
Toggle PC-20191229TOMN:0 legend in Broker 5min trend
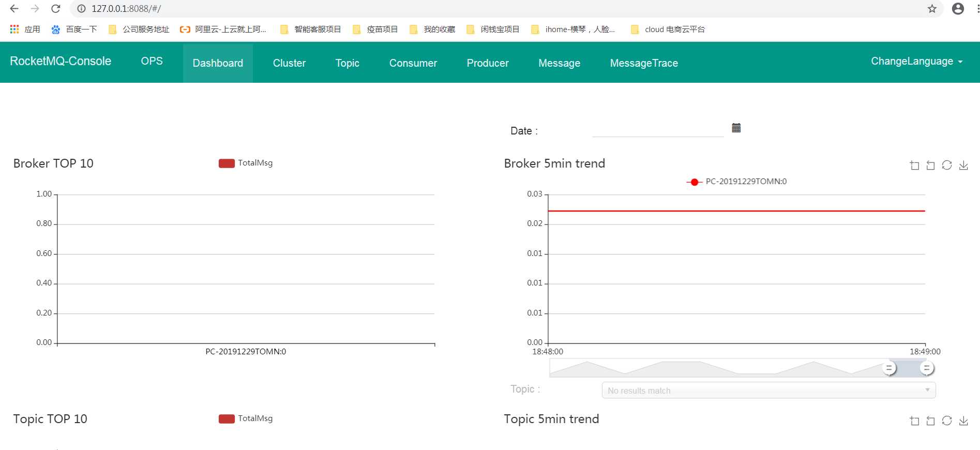pyautogui.click(x=736, y=182)
